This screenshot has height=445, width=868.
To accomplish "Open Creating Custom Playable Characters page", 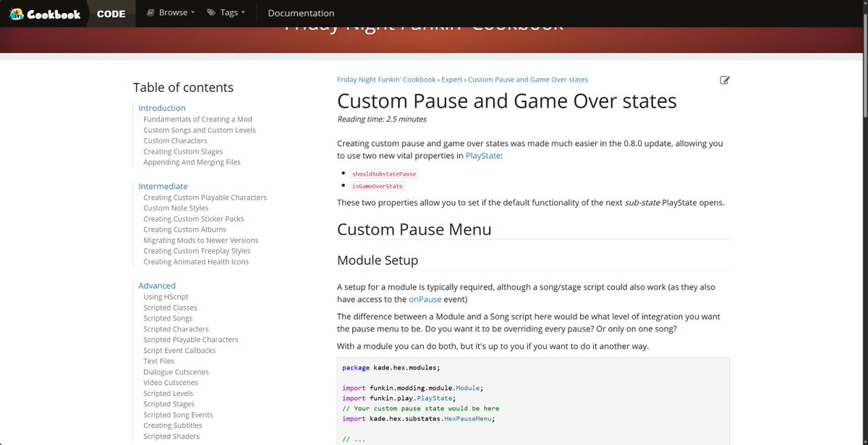I will click(205, 198).
